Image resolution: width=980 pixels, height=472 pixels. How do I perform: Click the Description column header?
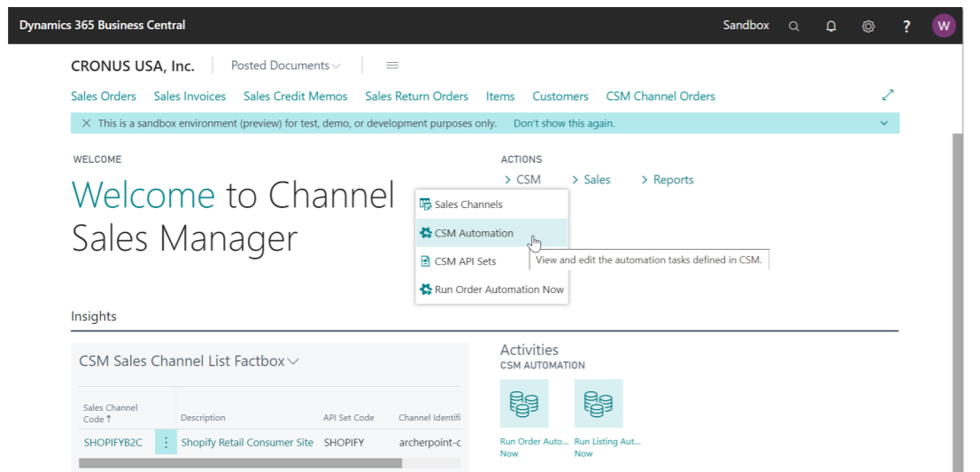[203, 418]
